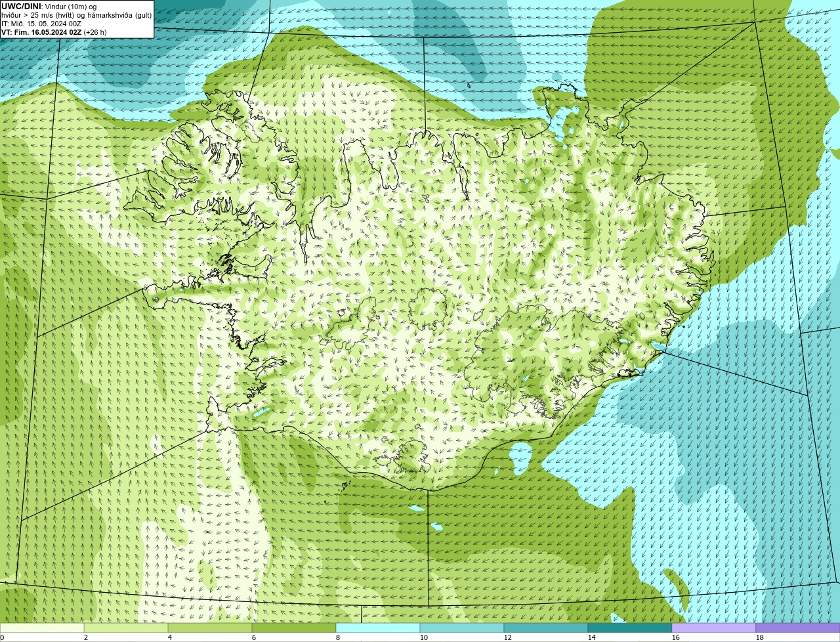Click the legend scale label '0'
Image resolution: width=840 pixels, height=642 pixels.
point(2,637)
